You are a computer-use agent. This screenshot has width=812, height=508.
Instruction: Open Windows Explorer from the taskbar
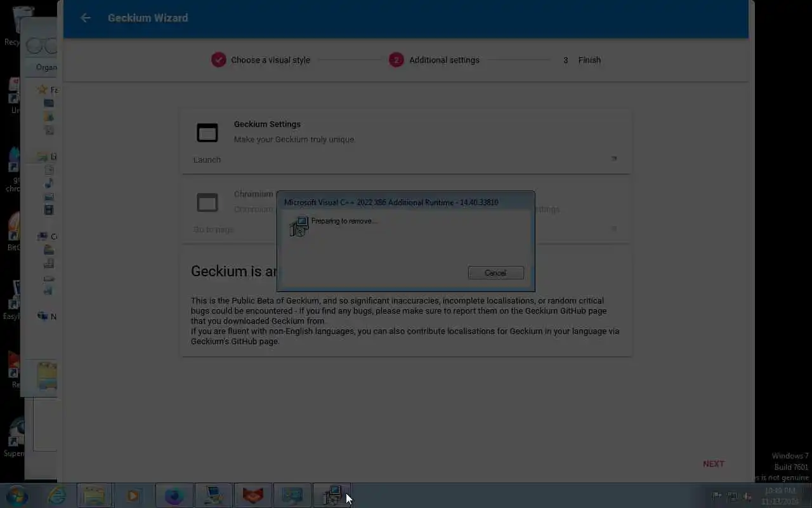click(95, 495)
